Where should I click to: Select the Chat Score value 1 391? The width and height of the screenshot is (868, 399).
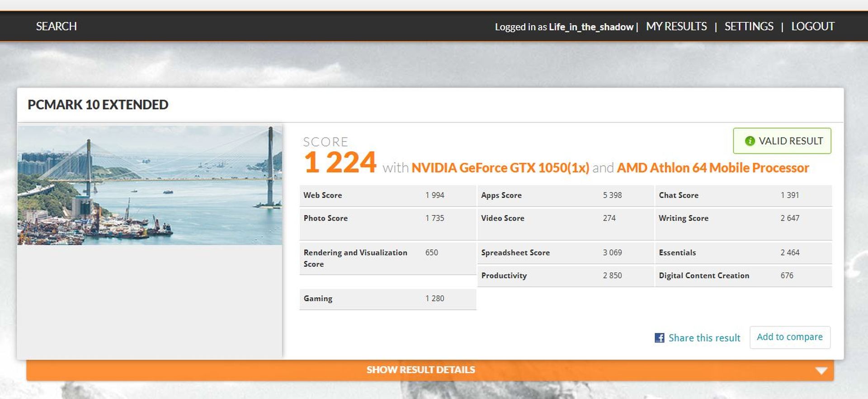(x=790, y=195)
